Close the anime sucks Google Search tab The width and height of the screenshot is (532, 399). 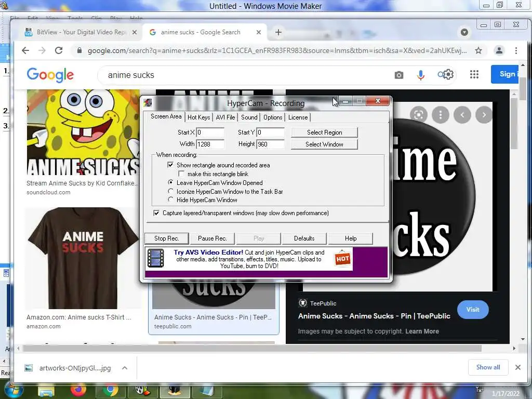tap(259, 32)
